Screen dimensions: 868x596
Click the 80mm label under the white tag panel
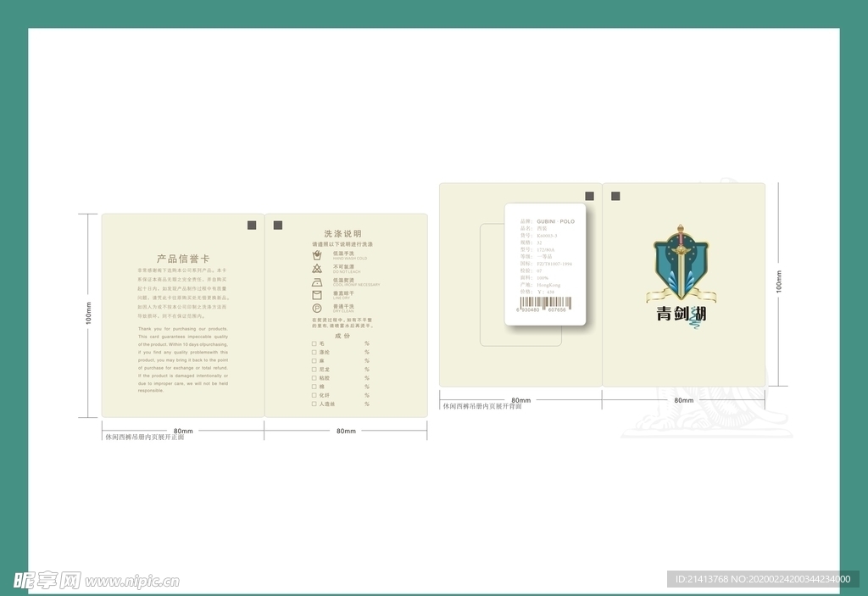coord(521,400)
